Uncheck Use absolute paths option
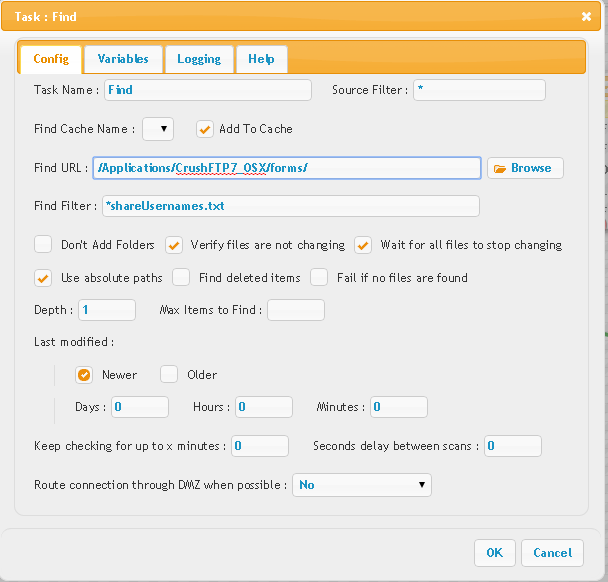 coord(43,278)
